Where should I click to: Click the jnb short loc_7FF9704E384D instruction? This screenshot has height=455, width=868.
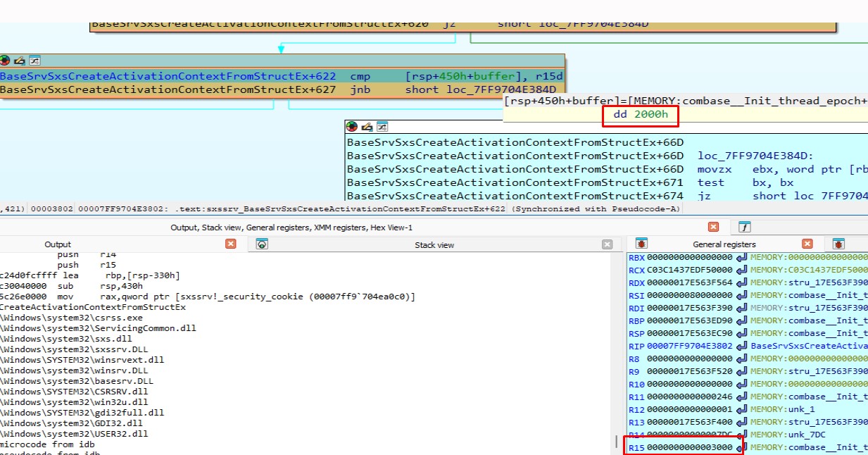(x=282, y=89)
